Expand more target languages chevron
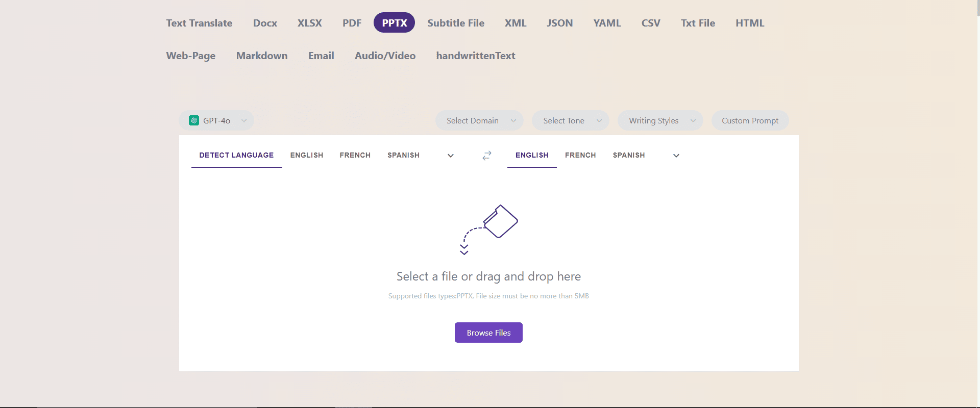 [x=676, y=156]
